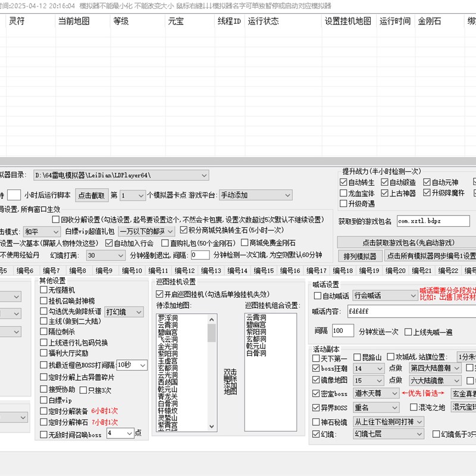Image resolution: width=476 pixels, height=476 pixels.
Task: Switch to 编号20 tab
Action: [395, 271]
